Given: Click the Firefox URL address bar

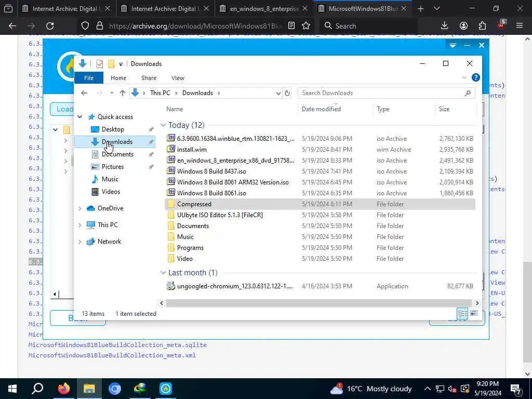Looking at the screenshot, I should pos(196,26).
